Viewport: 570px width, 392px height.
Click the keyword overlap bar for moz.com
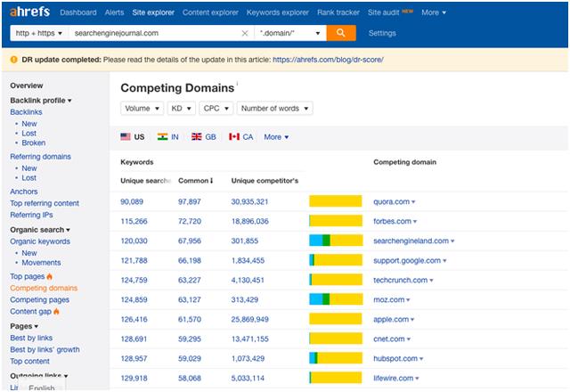(x=336, y=299)
